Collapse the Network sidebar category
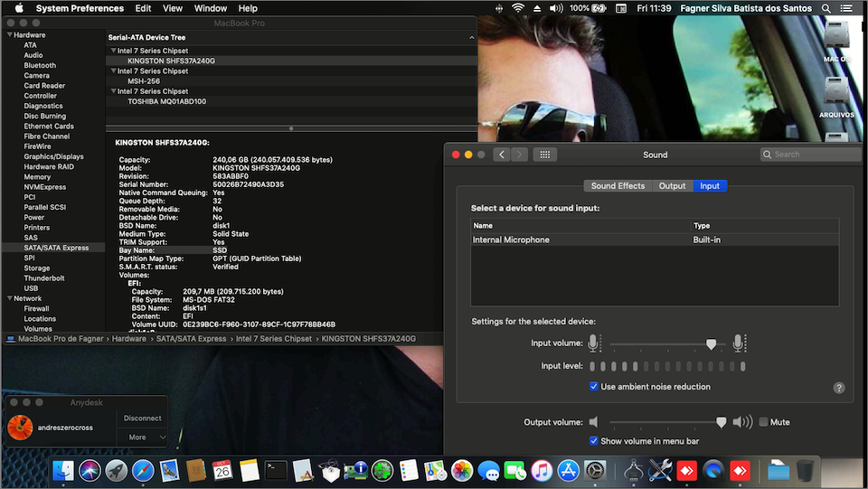 (x=9, y=298)
